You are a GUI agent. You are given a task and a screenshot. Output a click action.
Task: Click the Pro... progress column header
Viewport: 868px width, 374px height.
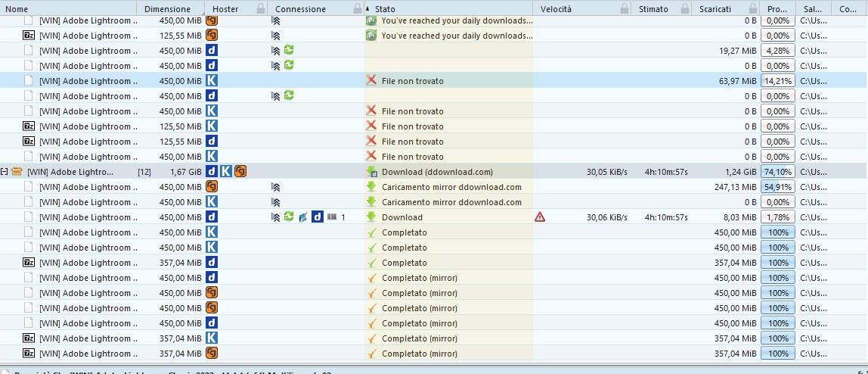[778, 8]
